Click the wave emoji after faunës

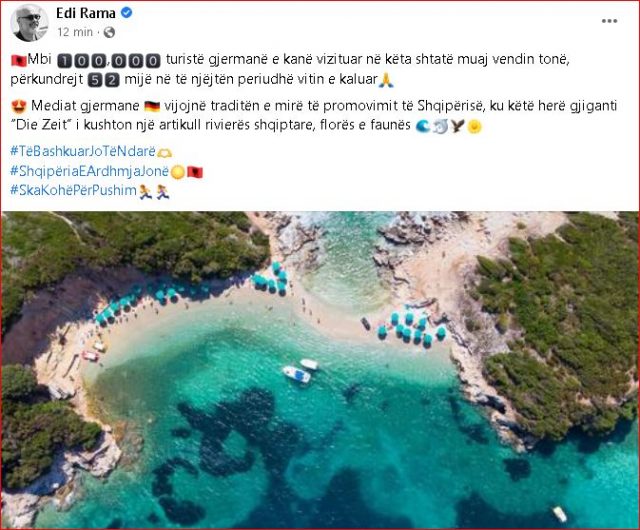pos(423,126)
